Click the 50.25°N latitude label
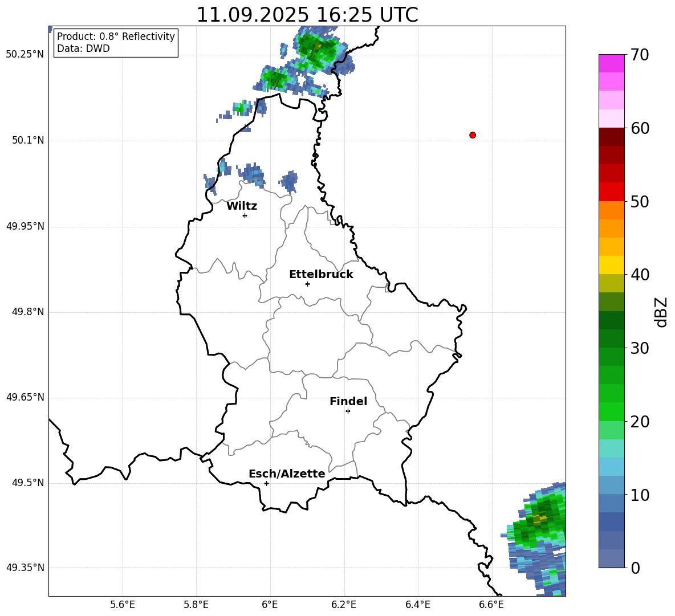Viewport: 675px width, 616px height. pos(25,55)
